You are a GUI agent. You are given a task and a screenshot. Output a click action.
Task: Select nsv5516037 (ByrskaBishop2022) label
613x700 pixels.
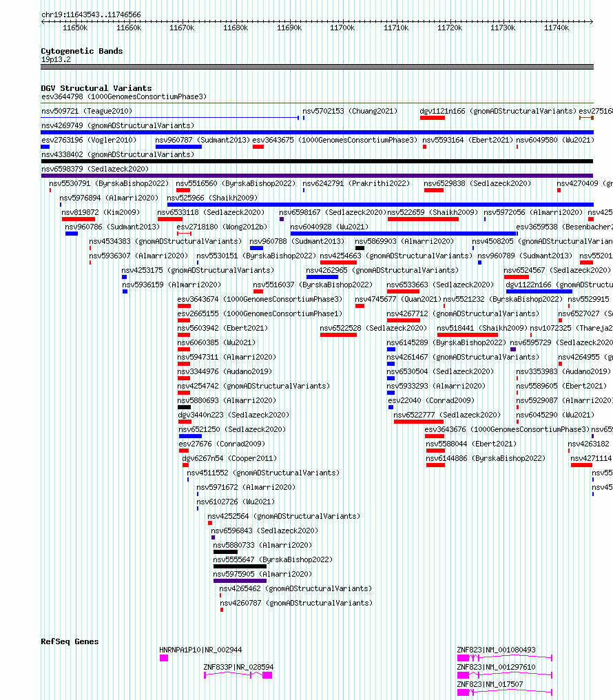point(313,285)
